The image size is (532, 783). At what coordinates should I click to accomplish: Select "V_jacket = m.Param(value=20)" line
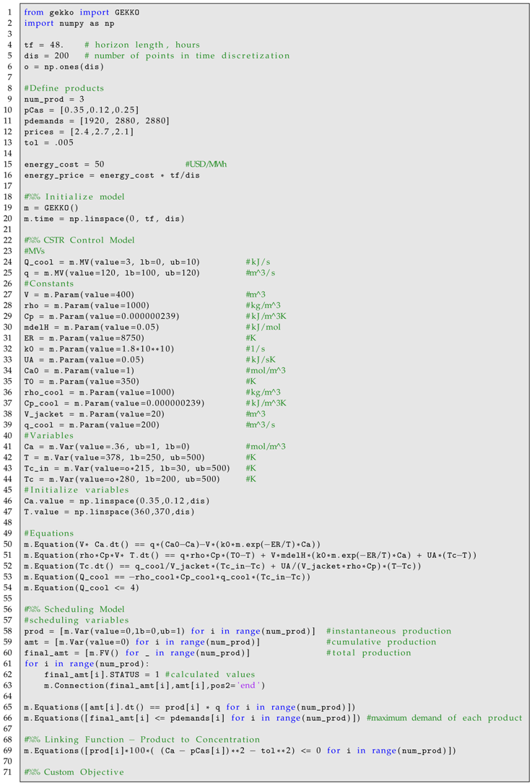pyautogui.click(x=94, y=414)
